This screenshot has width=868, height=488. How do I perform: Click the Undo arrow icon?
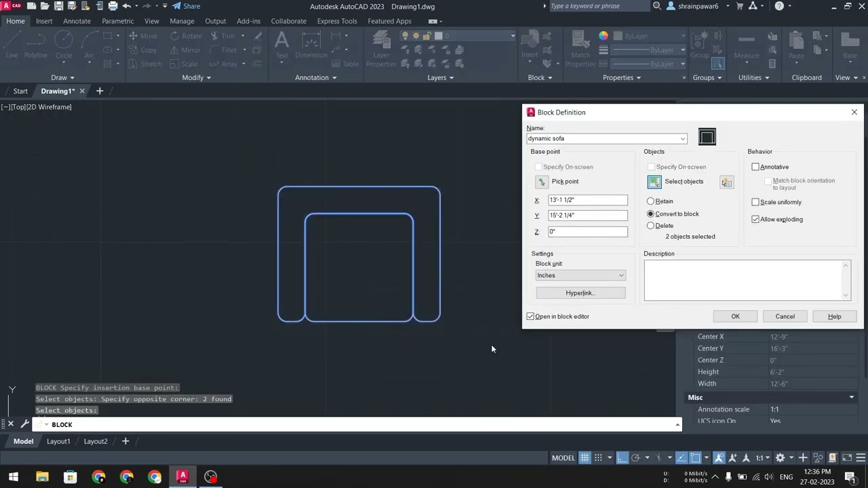tap(126, 6)
